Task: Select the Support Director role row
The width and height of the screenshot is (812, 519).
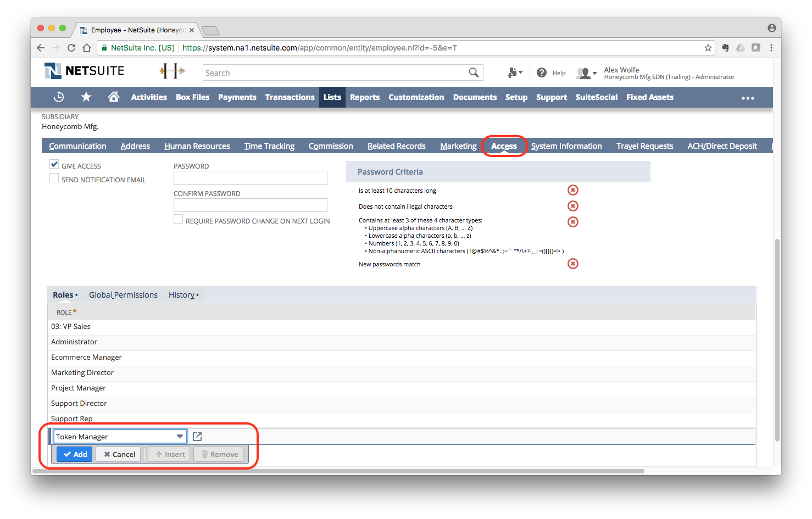Action: 402,403
